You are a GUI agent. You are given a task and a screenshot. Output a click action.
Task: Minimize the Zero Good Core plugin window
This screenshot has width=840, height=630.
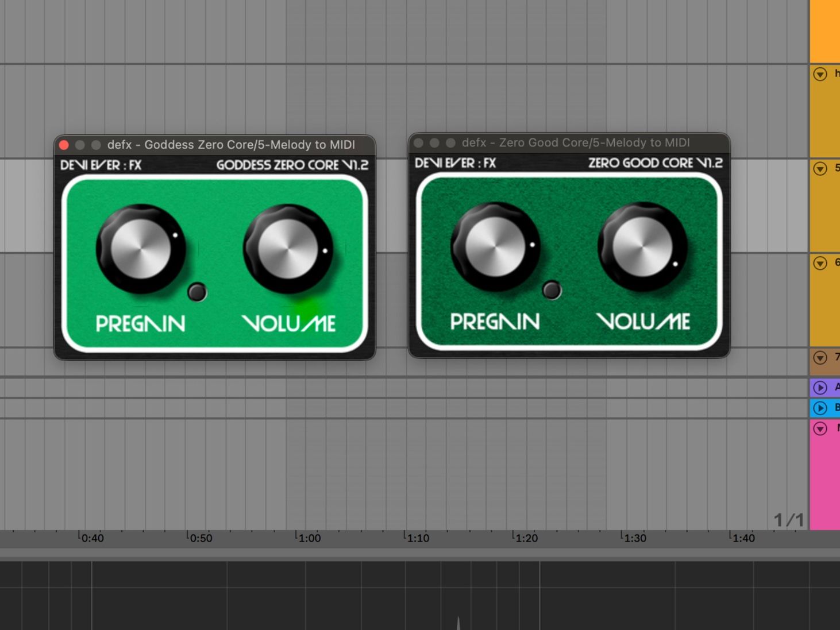(x=434, y=142)
